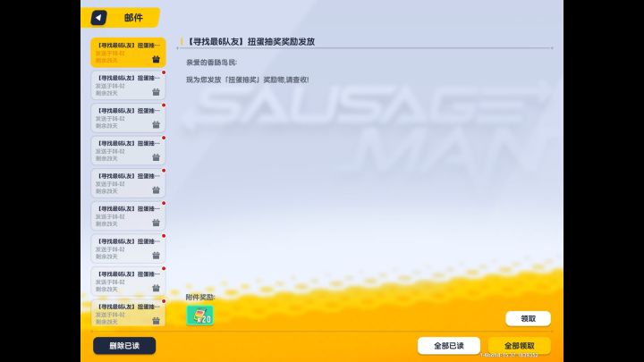
Task: Delete read mail with 删除已读
Action: 124,346
